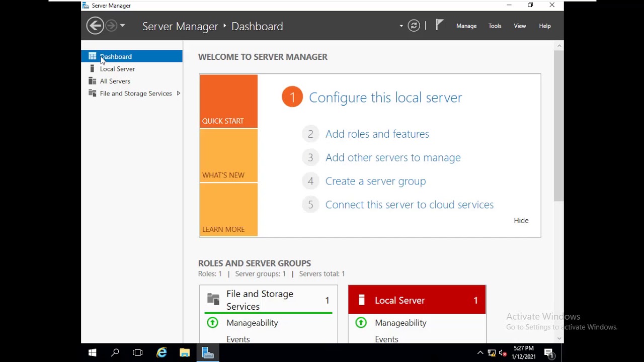Click the green Manageability status icon under Local Server
Viewport: 644px width, 362px height.
[x=361, y=322]
